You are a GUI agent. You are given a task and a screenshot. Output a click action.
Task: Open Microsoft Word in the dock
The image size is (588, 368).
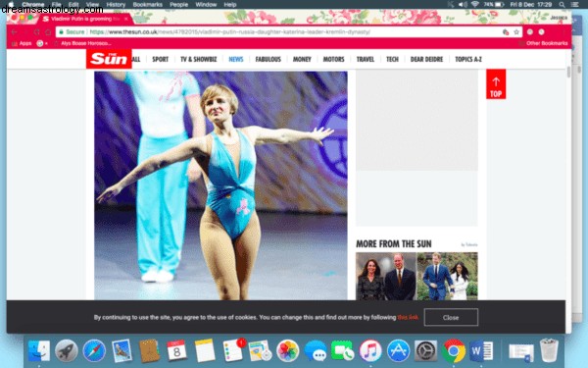481,350
